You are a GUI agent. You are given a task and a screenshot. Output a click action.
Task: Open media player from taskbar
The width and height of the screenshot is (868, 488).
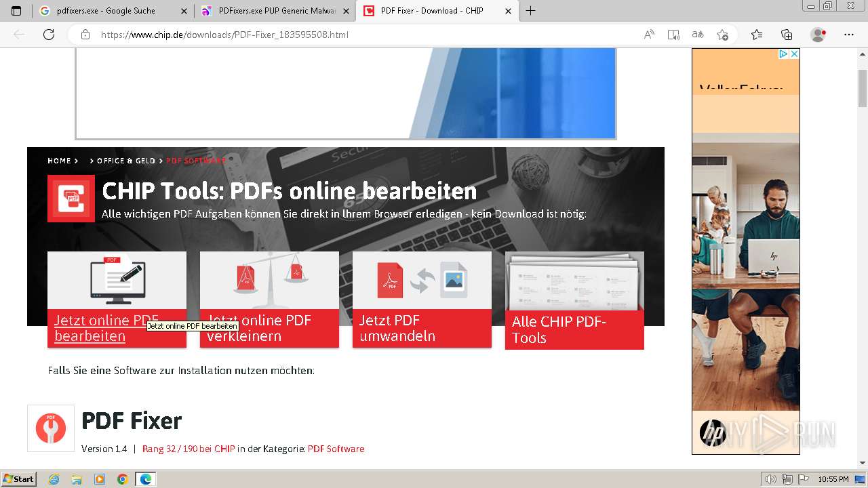(100, 479)
